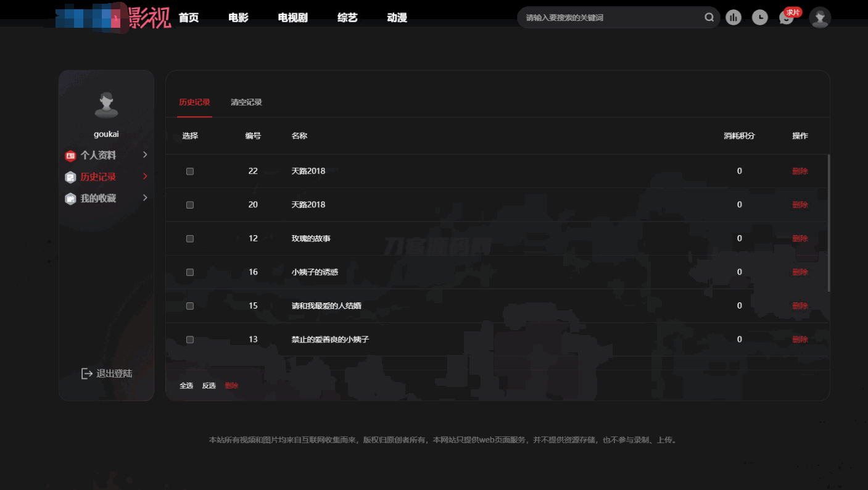Viewport: 868px width, 490px height.
Task: Click the search magnifier icon
Action: coord(709,17)
